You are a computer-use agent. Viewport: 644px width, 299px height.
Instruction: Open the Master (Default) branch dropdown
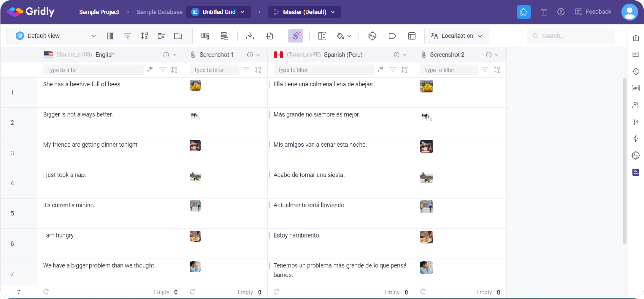304,12
